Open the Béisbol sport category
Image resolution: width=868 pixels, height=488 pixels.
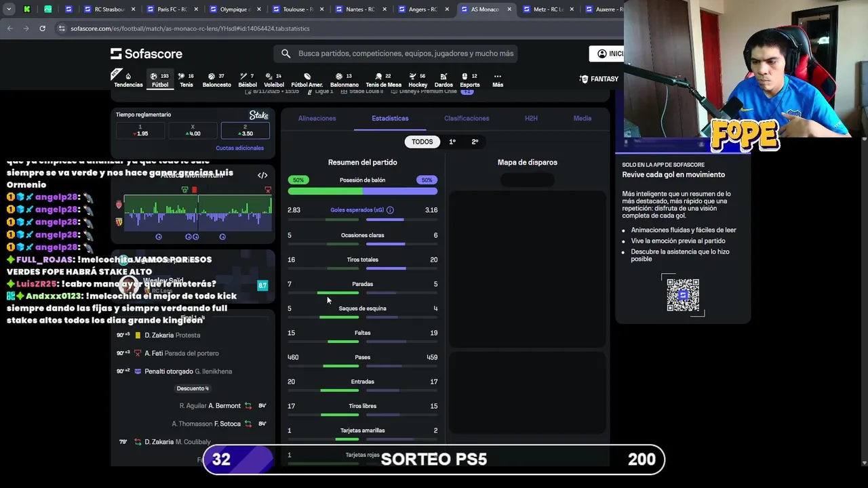tap(248, 80)
